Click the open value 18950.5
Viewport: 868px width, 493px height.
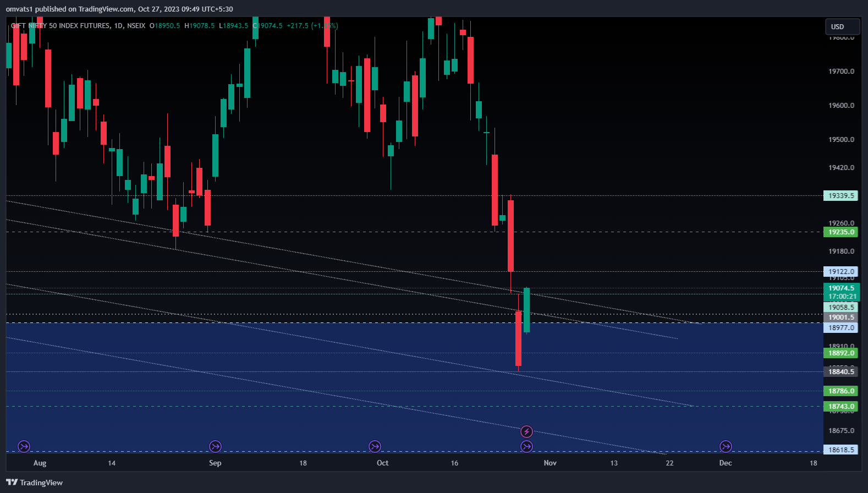coord(167,25)
